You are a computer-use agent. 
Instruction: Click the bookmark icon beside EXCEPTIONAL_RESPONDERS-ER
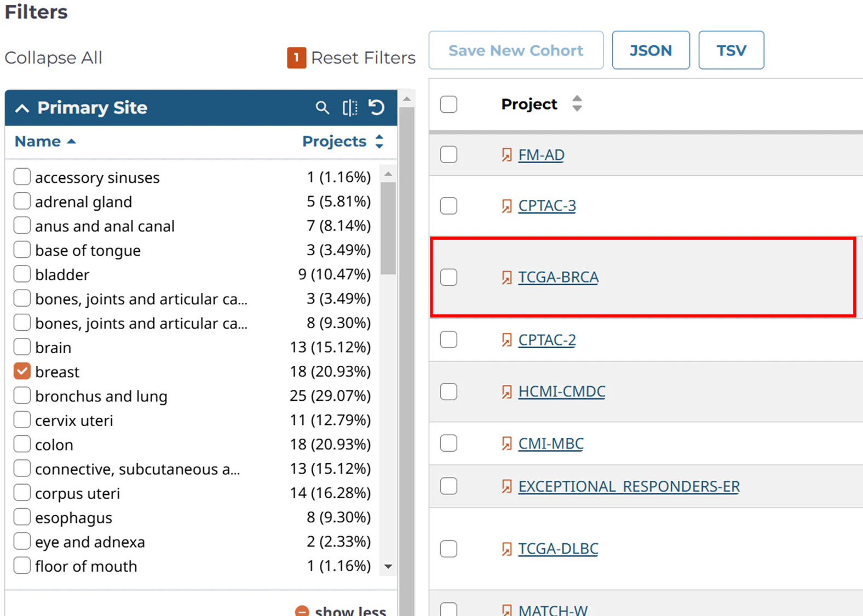point(507,486)
